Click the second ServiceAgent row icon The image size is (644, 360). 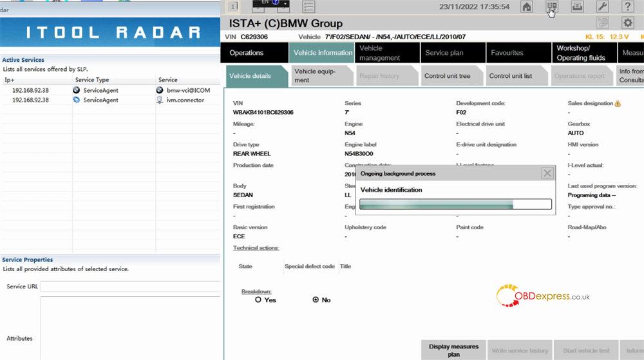(x=77, y=100)
